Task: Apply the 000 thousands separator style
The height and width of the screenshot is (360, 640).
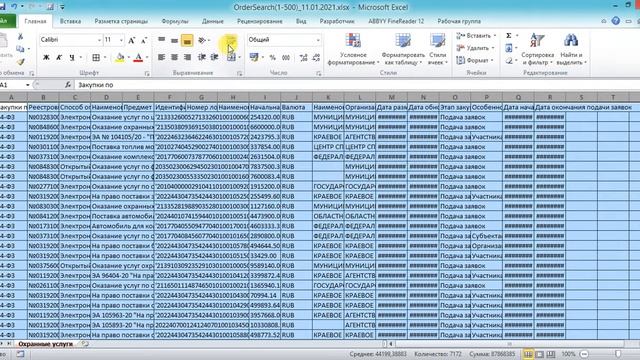Action: point(286,58)
